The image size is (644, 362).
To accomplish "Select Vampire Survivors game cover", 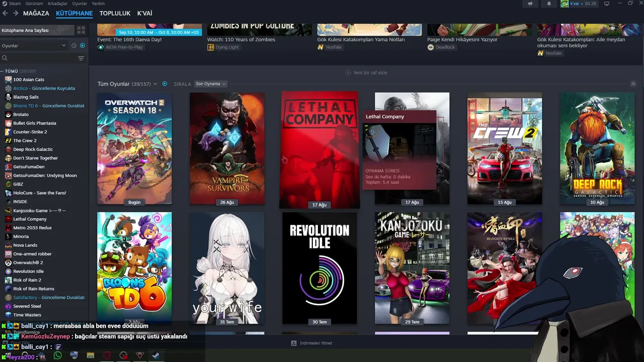I will pyautogui.click(x=227, y=148).
